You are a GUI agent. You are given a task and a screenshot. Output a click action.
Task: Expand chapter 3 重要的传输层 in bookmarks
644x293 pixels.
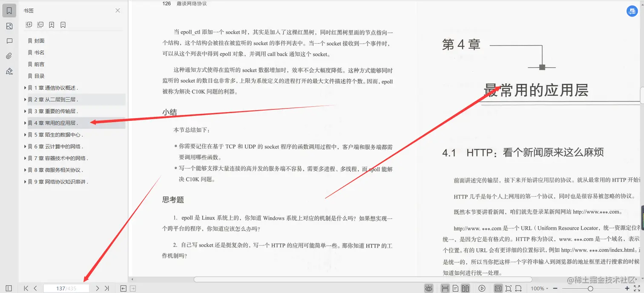[25, 111]
